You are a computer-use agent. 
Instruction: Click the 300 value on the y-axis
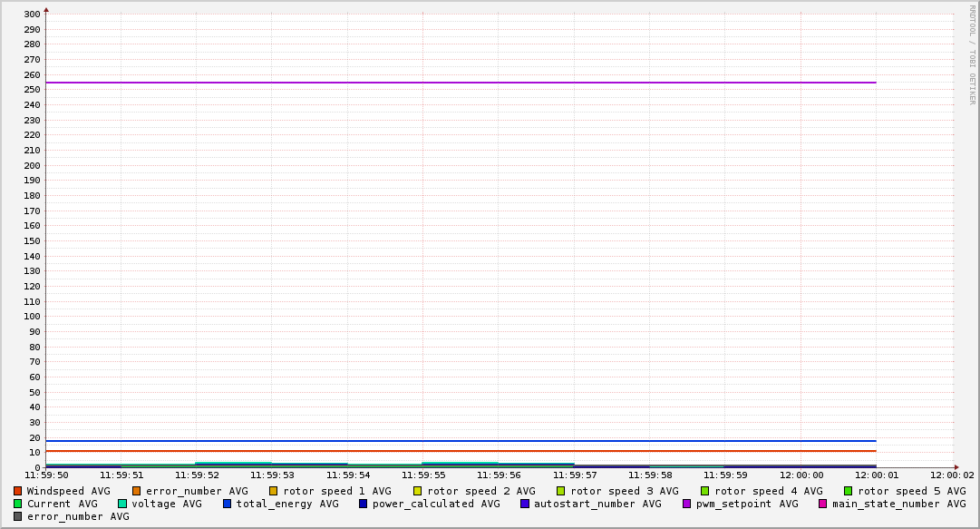click(x=32, y=14)
